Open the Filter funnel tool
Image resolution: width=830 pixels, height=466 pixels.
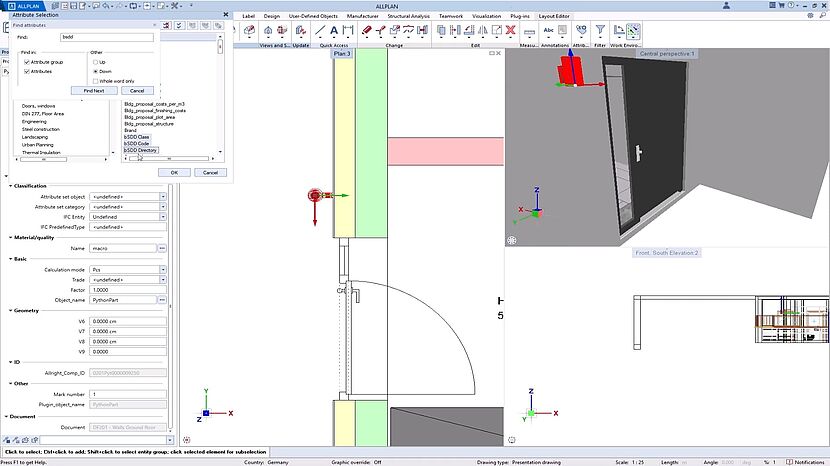(600, 31)
